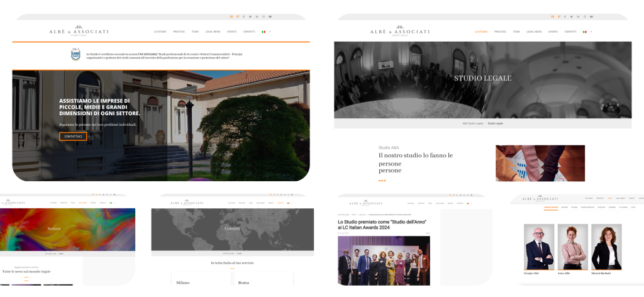
Task: Click the 'Contatti' banner title on the world map
Action: coord(232,228)
